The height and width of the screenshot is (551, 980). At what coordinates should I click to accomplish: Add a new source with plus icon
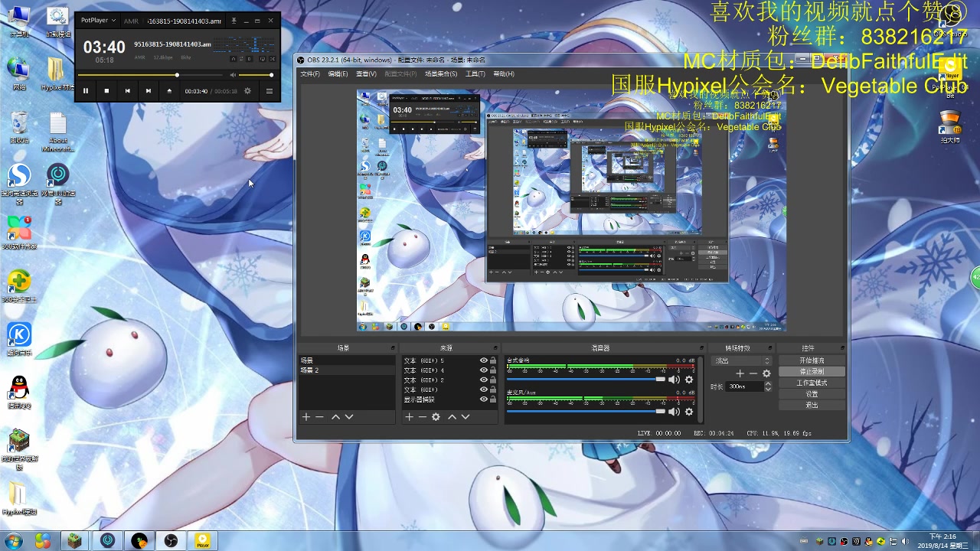point(410,417)
